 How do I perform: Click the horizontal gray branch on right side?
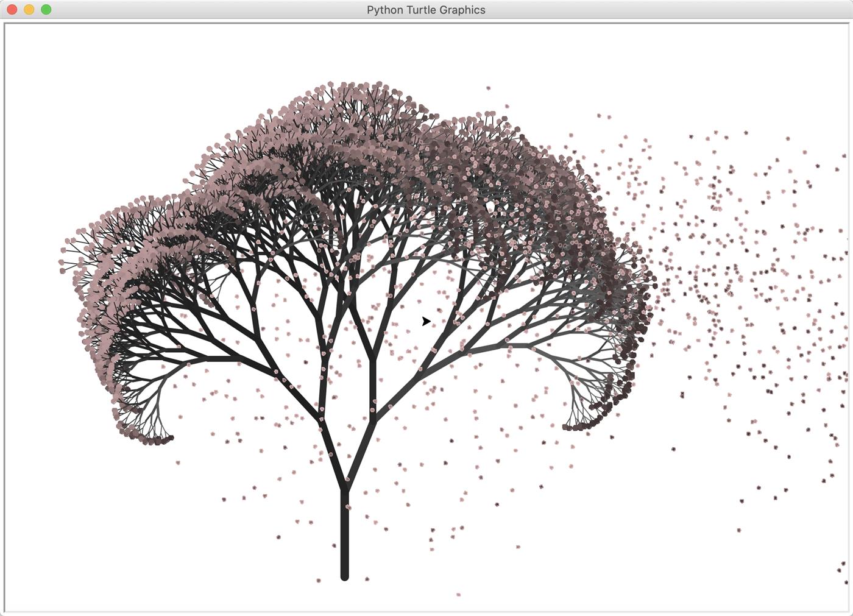click(517, 345)
